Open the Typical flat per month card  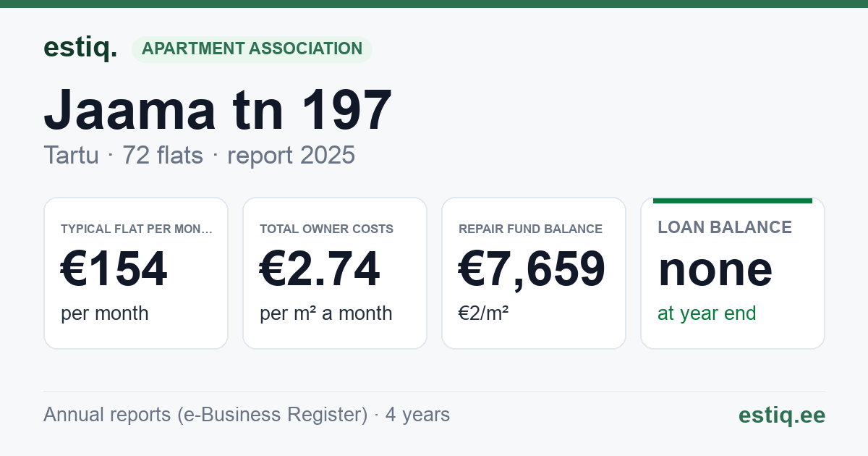tap(136, 273)
